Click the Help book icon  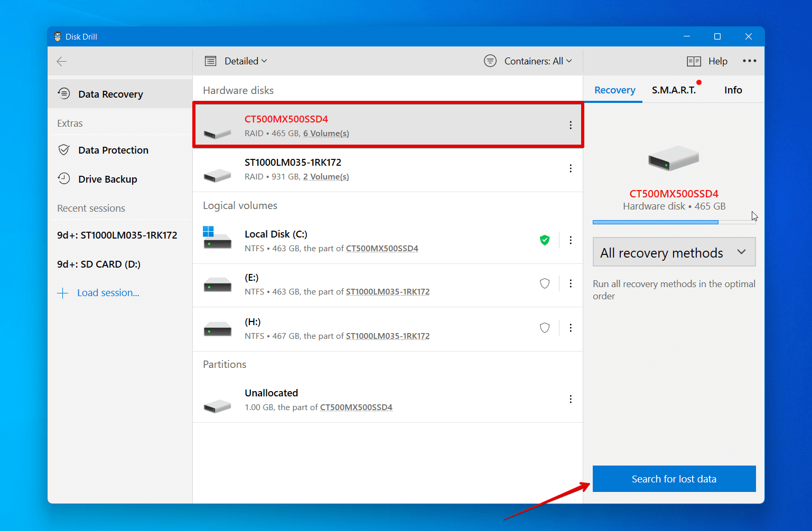coord(694,61)
